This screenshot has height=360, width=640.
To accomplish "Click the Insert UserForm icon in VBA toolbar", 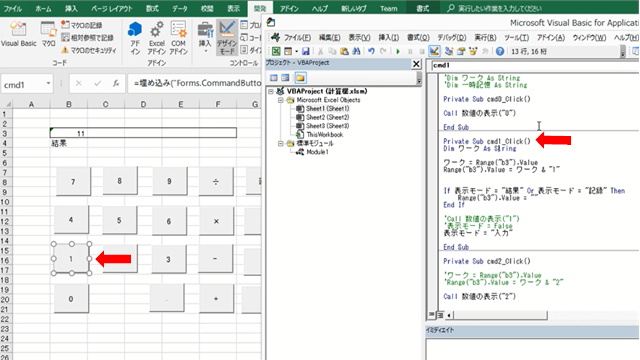I will (x=288, y=51).
